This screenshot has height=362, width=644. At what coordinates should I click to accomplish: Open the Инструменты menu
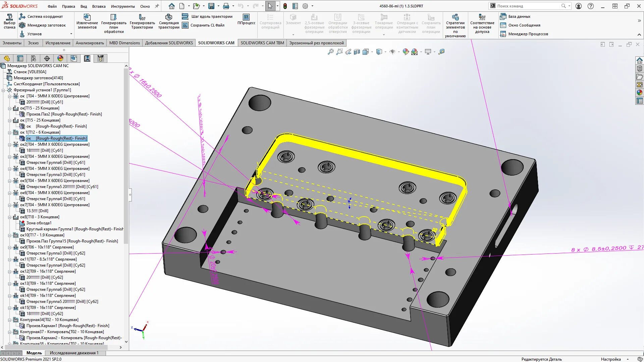click(123, 6)
